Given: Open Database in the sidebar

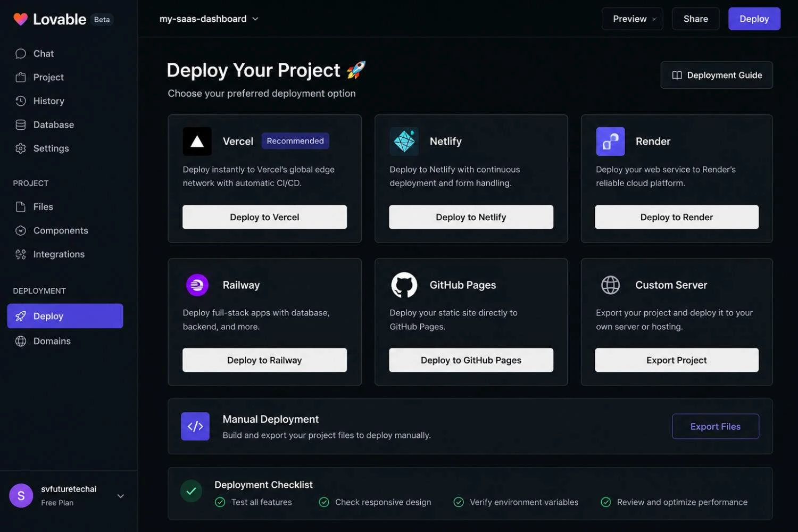Looking at the screenshot, I should pos(65,124).
